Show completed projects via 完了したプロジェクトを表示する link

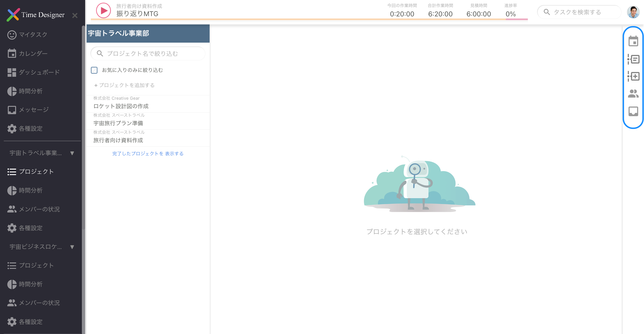tap(148, 154)
